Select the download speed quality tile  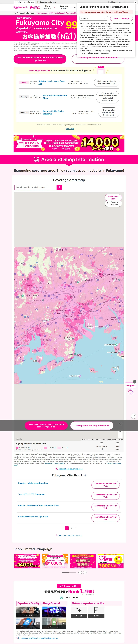[x=28, y=624]
